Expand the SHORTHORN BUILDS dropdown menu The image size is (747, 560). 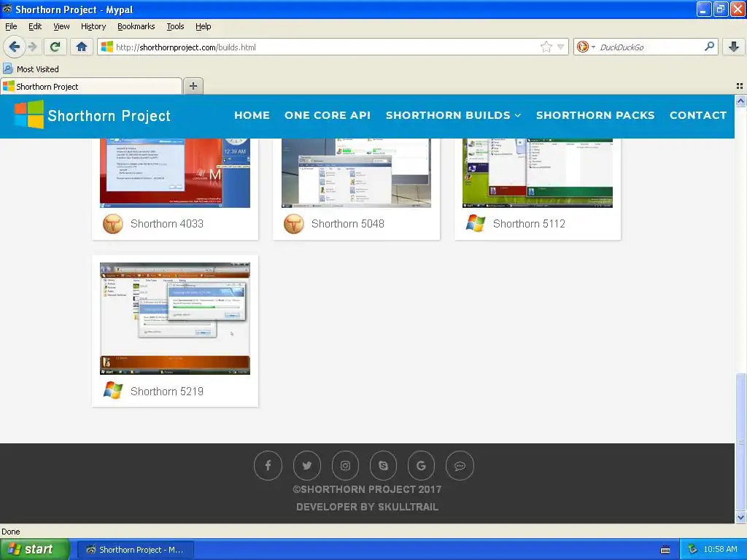point(453,115)
